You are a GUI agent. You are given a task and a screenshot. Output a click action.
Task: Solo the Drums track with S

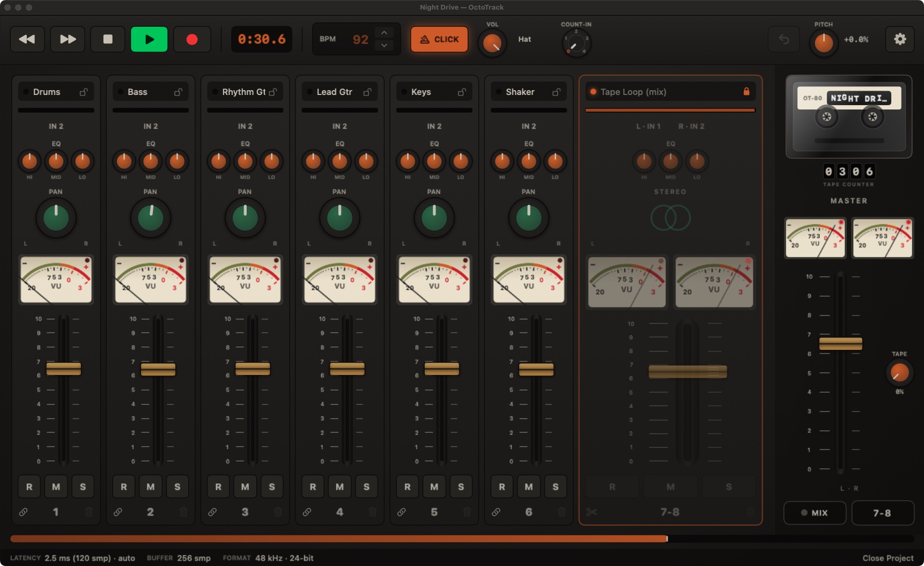(83, 487)
